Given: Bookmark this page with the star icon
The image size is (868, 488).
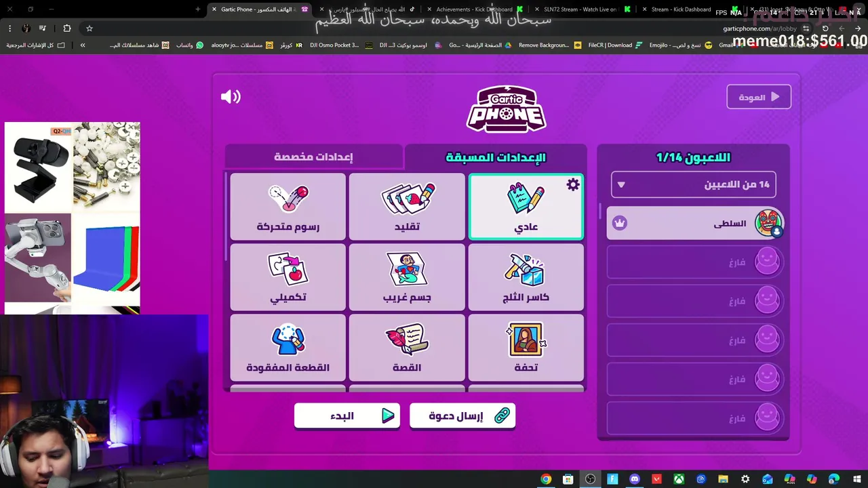Looking at the screenshot, I should pyautogui.click(x=89, y=28).
